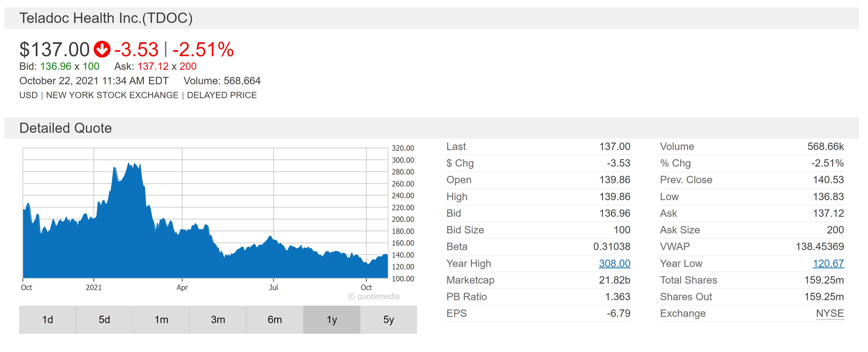Click the NYSE exchange link
Image resolution: width=868 pixels, height=352 pixels.
click(830, 313)
